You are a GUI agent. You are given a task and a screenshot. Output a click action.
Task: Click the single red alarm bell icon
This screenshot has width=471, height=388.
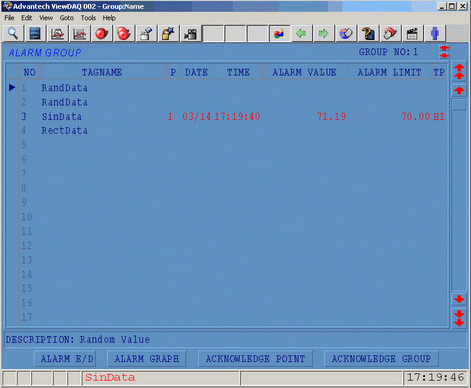102,33
